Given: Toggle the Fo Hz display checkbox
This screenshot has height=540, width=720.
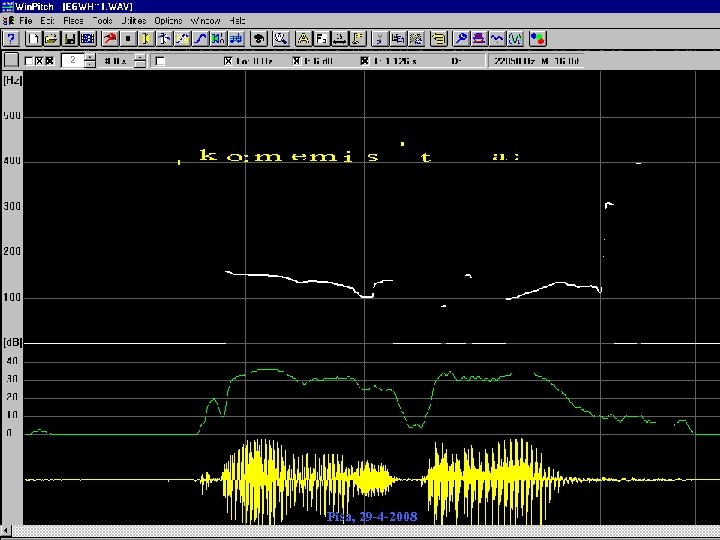Looking at the screenshot, I should 228,61.
